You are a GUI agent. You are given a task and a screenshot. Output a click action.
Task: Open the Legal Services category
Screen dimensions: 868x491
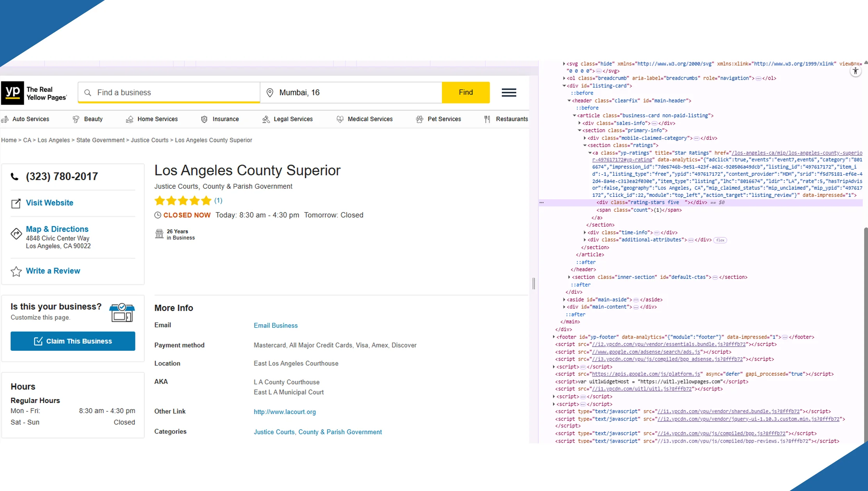pos(293,119)
